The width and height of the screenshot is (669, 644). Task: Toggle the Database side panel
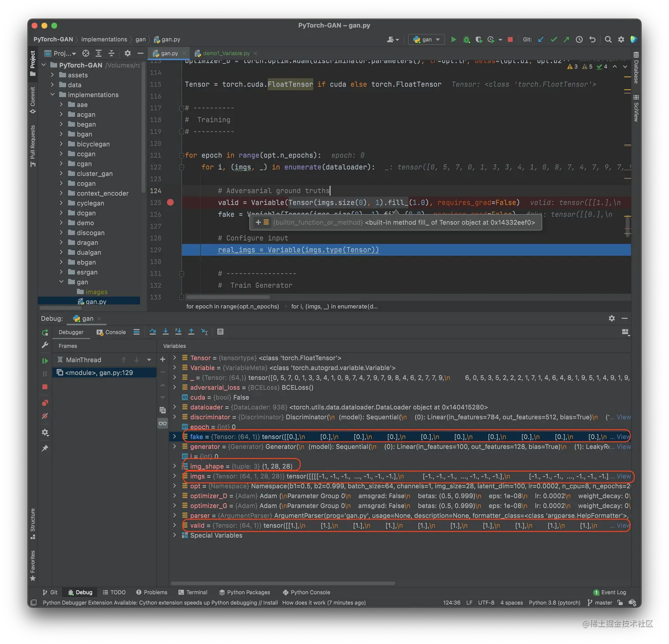(x=636, y=68)
